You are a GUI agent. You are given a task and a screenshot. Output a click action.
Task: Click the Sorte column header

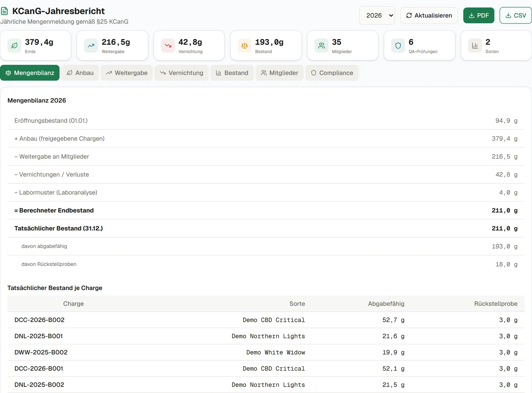[x=297, y=304]
